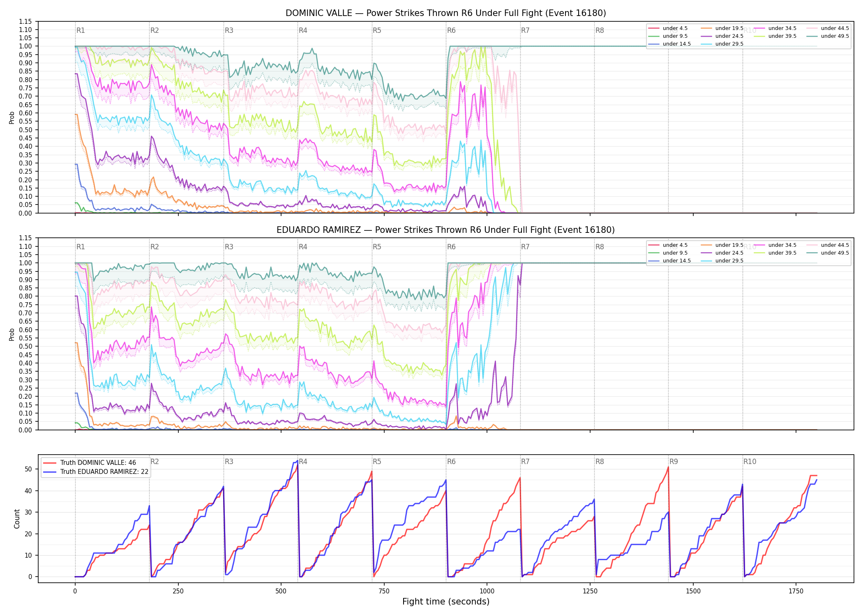The height and width of the screenshot is (616, 863).
Task: Click the 0.50 tick label of EDUARDO RAMIREZ chart
Action: click(25, 347)
